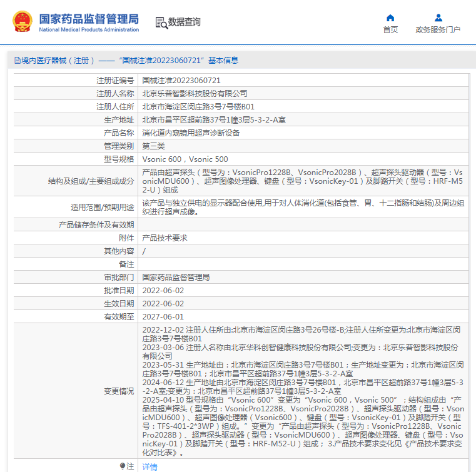Click the 审批部门 row label
Viewport: 476px width, 472px height.
(x=119, y=277)
